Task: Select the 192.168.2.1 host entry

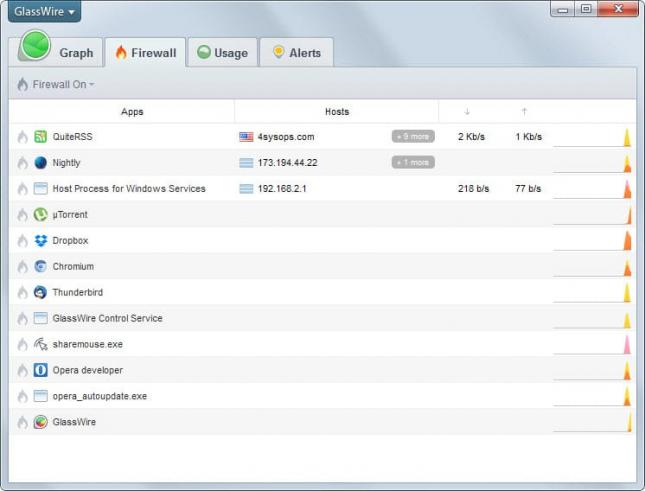Action: (x=282, y=189)
